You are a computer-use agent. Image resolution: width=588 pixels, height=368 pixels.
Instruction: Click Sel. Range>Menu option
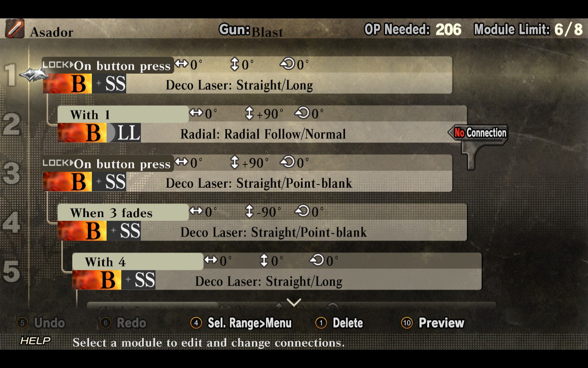(241, 323)
